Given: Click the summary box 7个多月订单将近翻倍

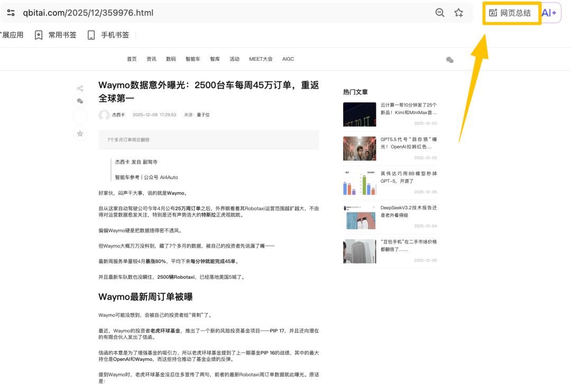Looking at the screenshot, I should pyautogui.click(x=209, y=140).
